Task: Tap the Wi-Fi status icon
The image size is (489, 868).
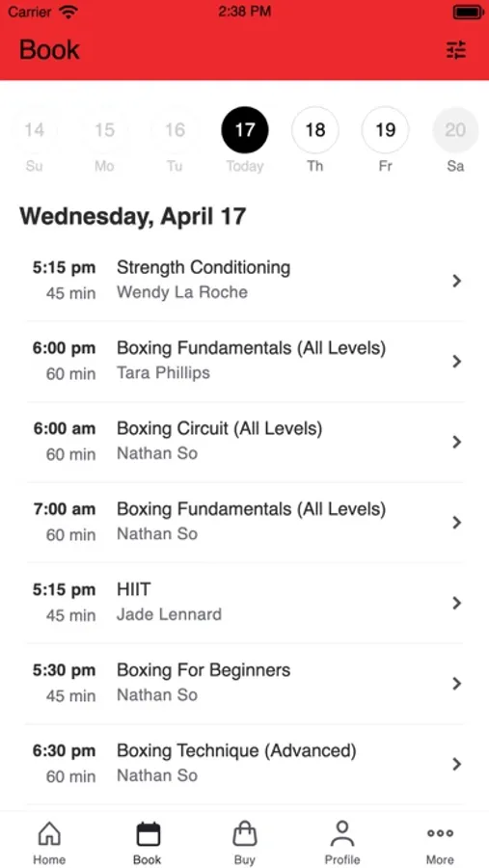Action: [68, 12]
